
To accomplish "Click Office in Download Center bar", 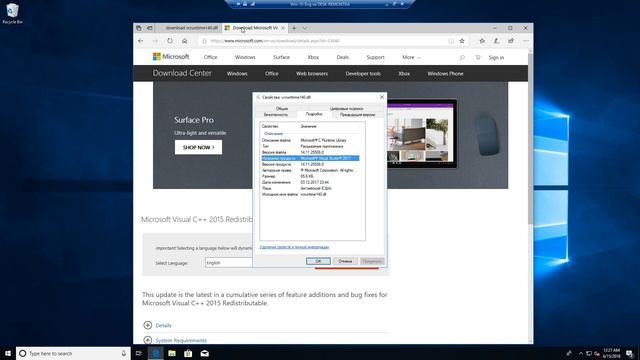I will pyautogui.click(x=271, y=74).
